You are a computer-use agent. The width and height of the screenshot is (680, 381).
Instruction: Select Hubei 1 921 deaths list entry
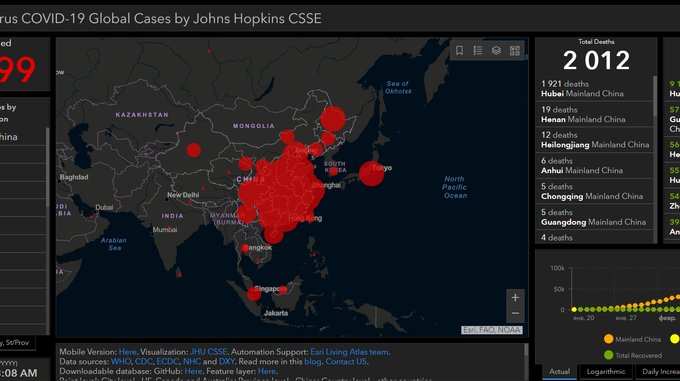coord(594,88)
